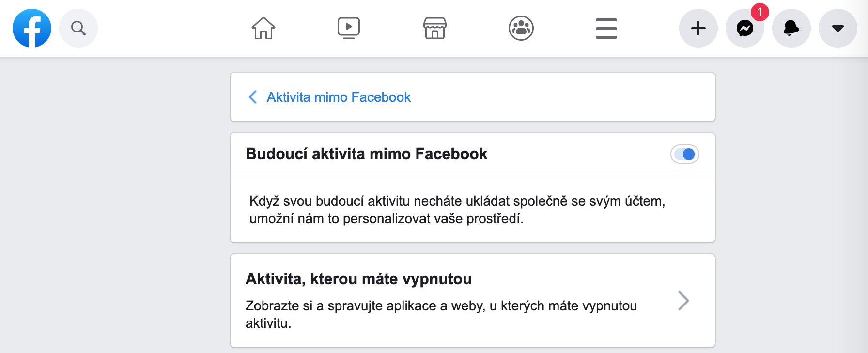Screen dimensions: 868x353
Task: Expand the account dropdown arrow
Action: pos(838,28)
